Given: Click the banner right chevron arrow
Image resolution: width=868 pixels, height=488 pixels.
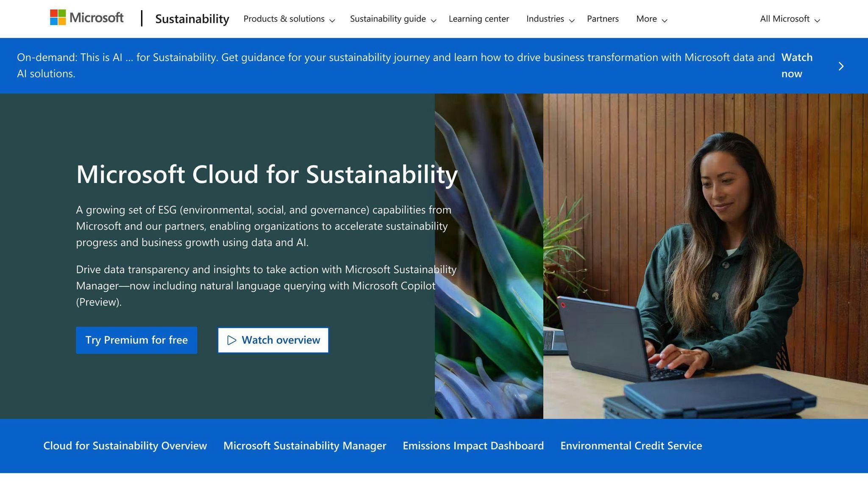Looking at the screenshot, I should (841, 66).
